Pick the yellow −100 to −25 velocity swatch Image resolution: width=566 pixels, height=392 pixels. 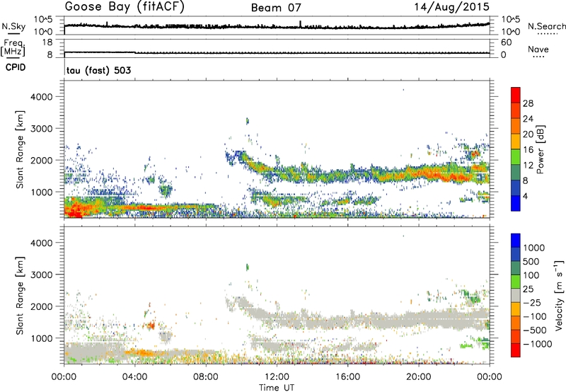click(516, 309)
